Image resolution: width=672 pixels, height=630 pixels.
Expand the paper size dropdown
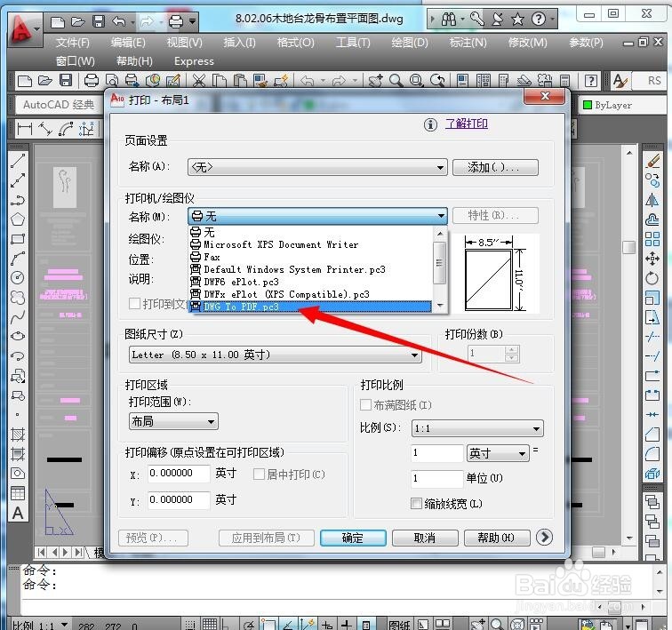[275, 355]
